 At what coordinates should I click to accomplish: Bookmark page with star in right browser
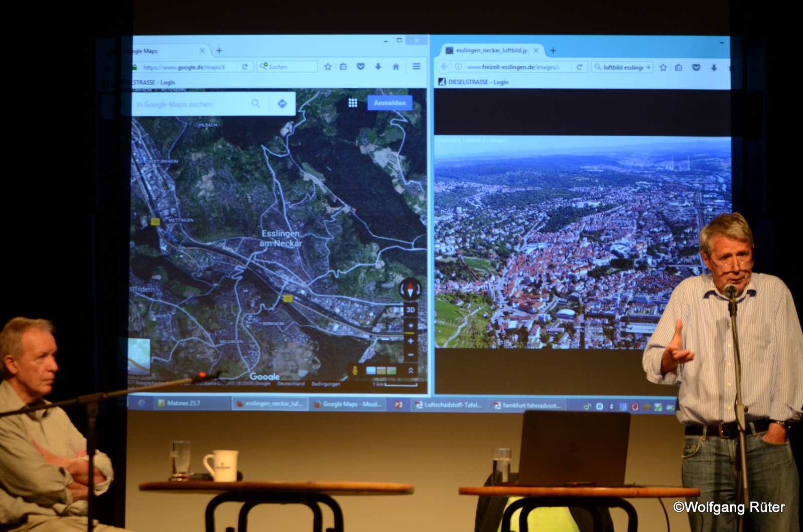pos(663,67)
